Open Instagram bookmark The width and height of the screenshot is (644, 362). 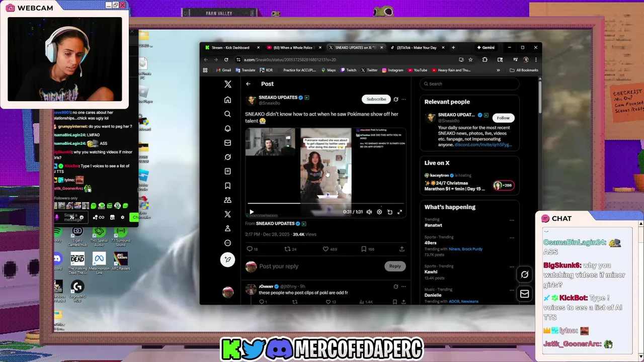point(392,70)
